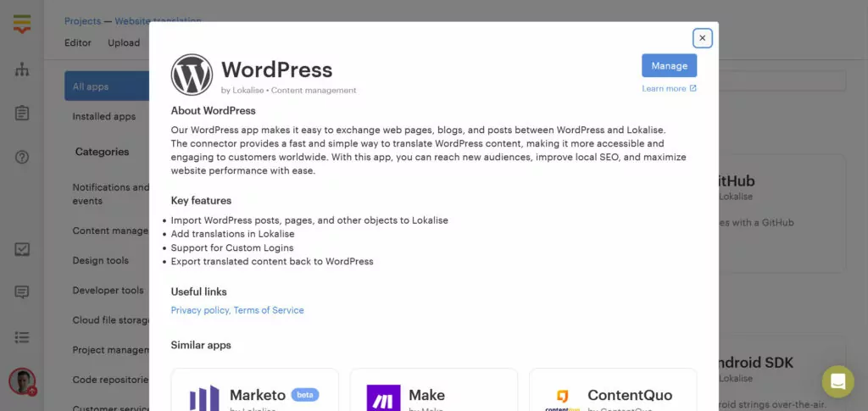Viewport: 868px width, 411px height.
Task: Click the Useful links heading
Action: pos(198,292)
